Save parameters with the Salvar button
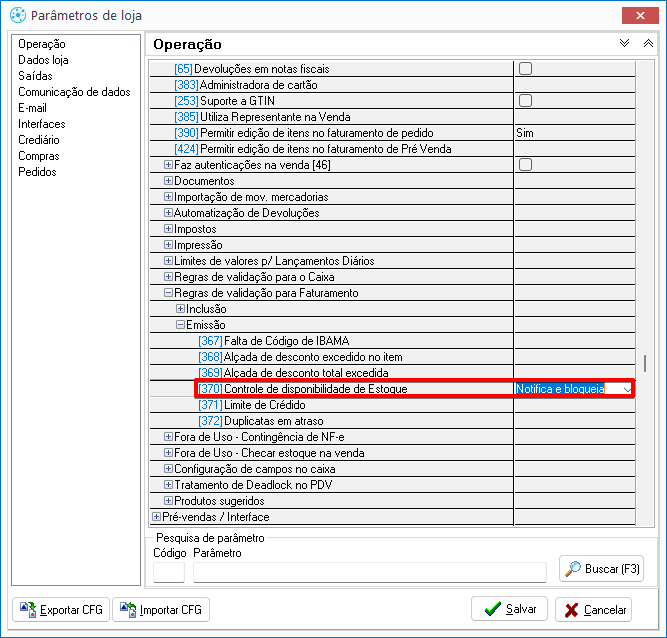This screenshot has width=667, height=638. click(x=509, y=609)
